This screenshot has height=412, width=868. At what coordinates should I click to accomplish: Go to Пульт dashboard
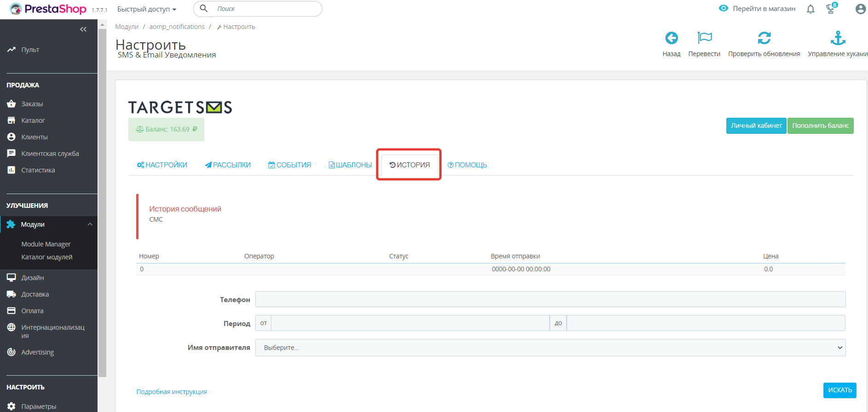(30, 50)
